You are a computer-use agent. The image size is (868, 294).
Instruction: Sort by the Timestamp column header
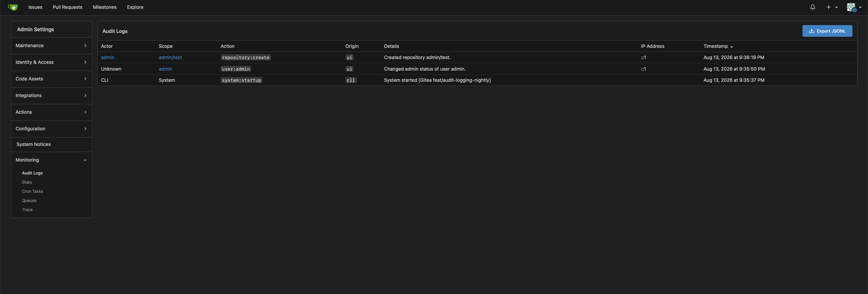click(x=718, y=46)
